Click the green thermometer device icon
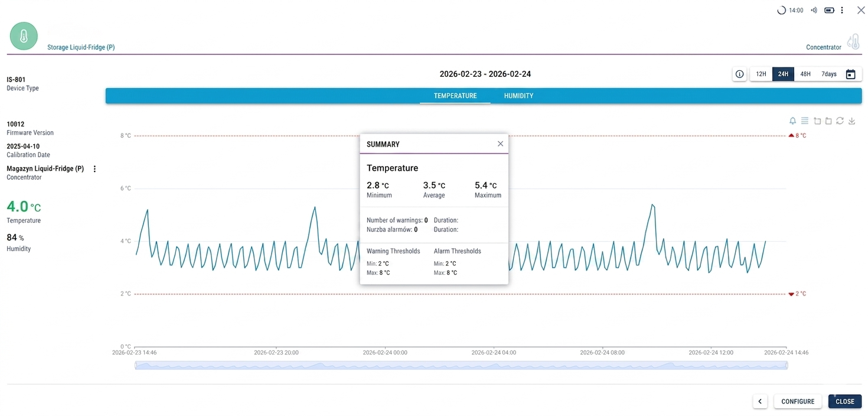The width and height of the screenshot is (868, 416). click(x=24, y=36)
